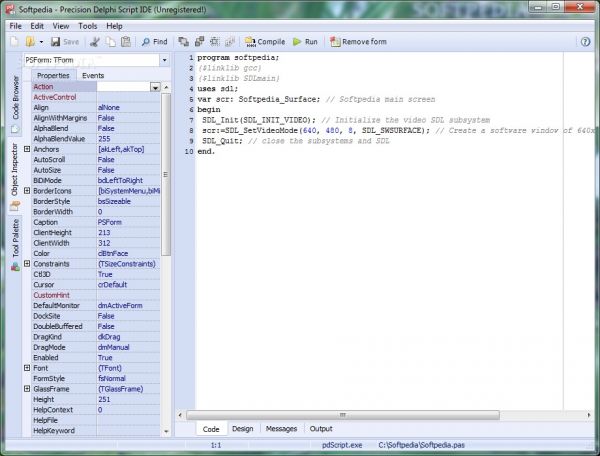Viewport: 600px width, 456px height.
Task: Open the PSForm: TForm component dropdown
Action: coord(164,61)
